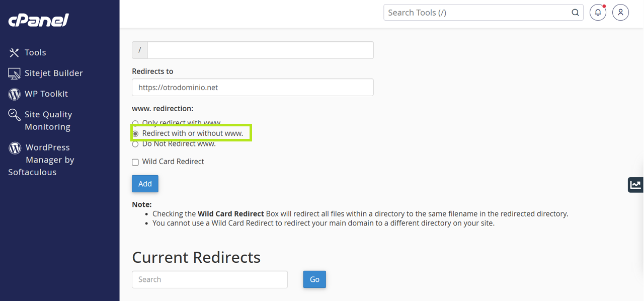Open the user account menu icon
Image resolution: width=644 pixels, height=301 pixels.
coord(620,13)
